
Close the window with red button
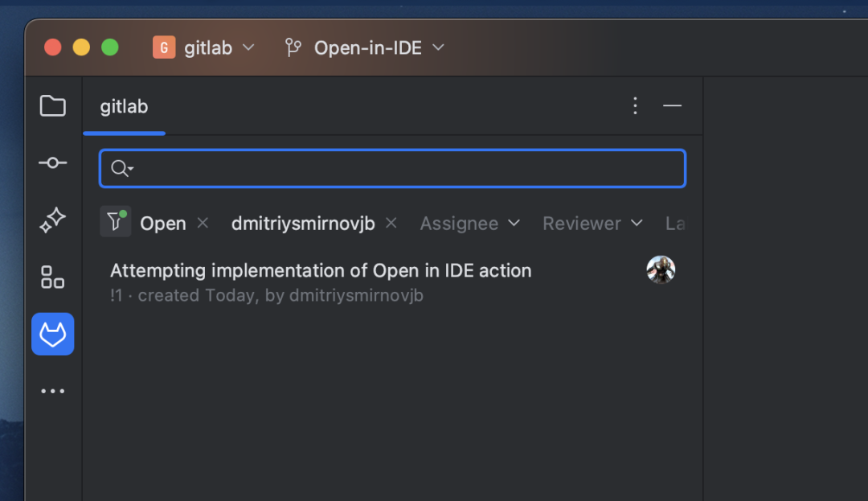pyautogui.click(x=52, y=47)
